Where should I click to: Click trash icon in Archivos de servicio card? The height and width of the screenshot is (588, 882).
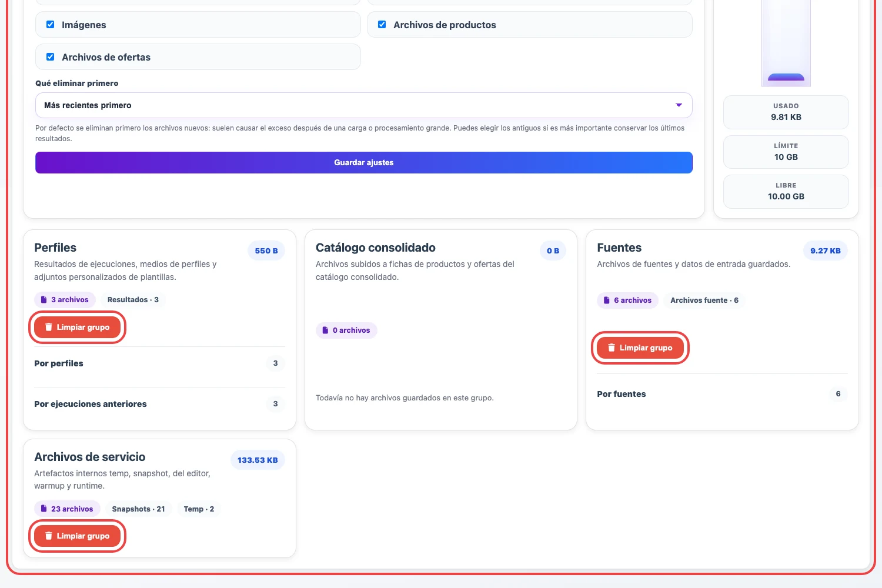[49, 536]
